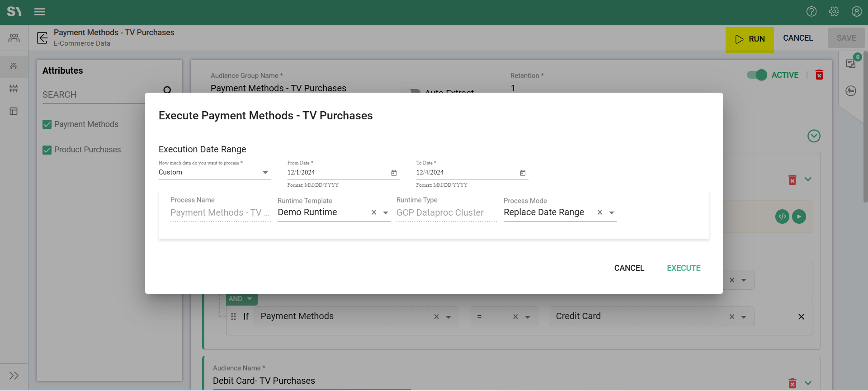Screen dimensions: 868x391
Task: Uncheck the Product Purchases attribute
Action: [47, 150]
